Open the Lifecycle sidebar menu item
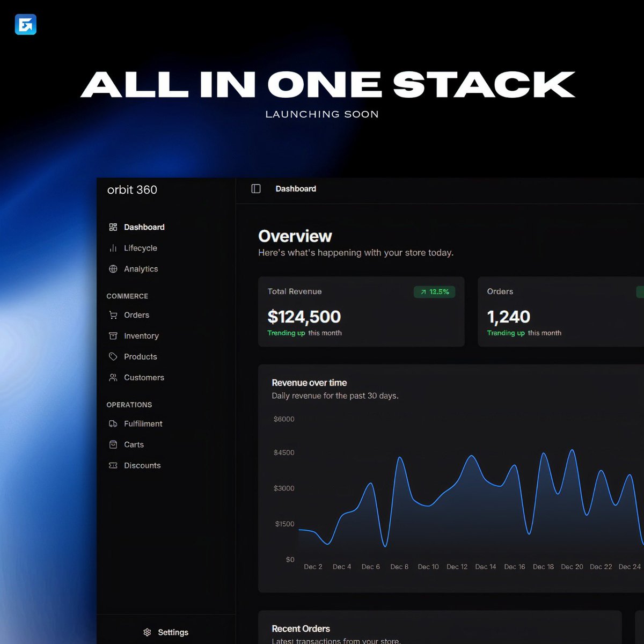Image resolution: width=644 pixels, height=644 pixels. (x=141, y=248)
